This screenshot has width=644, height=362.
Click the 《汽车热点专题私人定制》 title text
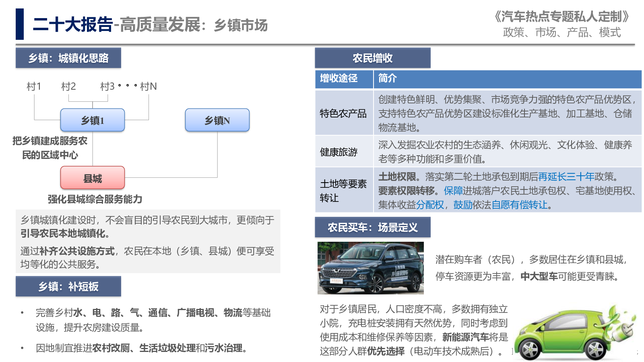coord(561,16)
